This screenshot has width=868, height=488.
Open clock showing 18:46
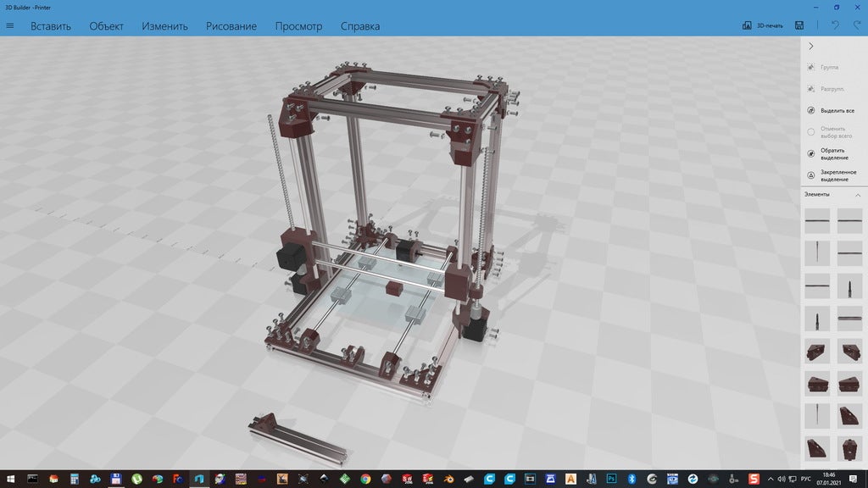pyautogui.click(x=829, y=479)
